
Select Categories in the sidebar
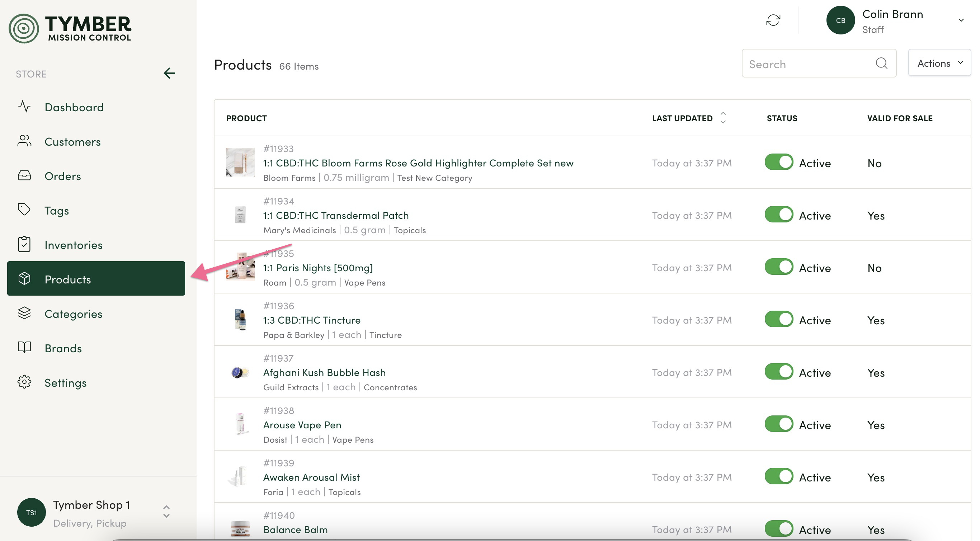pos(96,314)
